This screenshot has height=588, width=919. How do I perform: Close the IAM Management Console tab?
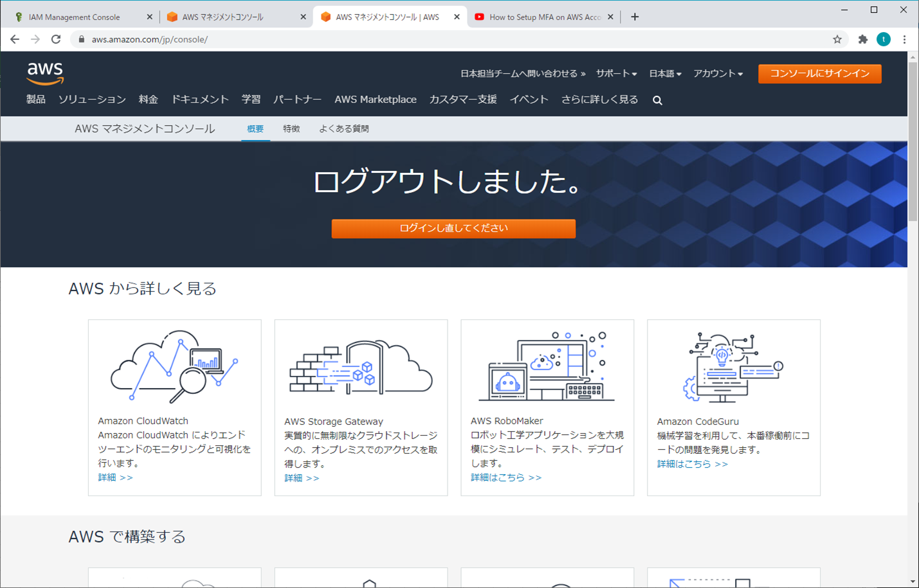(x=149, y=17)
